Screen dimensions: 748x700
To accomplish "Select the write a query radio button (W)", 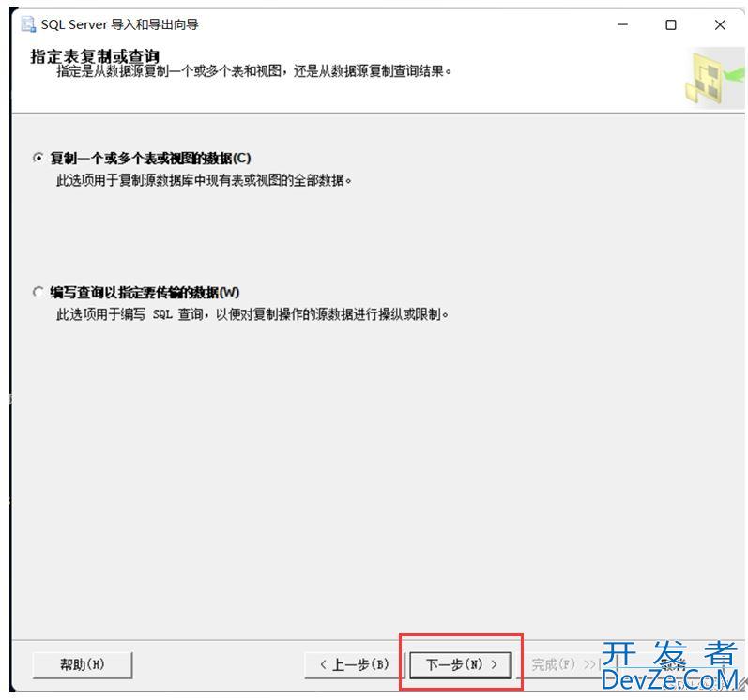I will 38,292.
